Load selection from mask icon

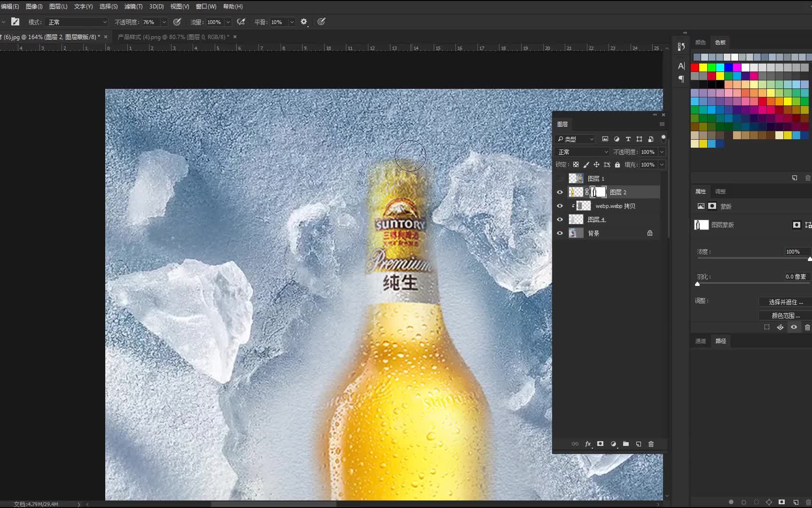pos(767,327)
